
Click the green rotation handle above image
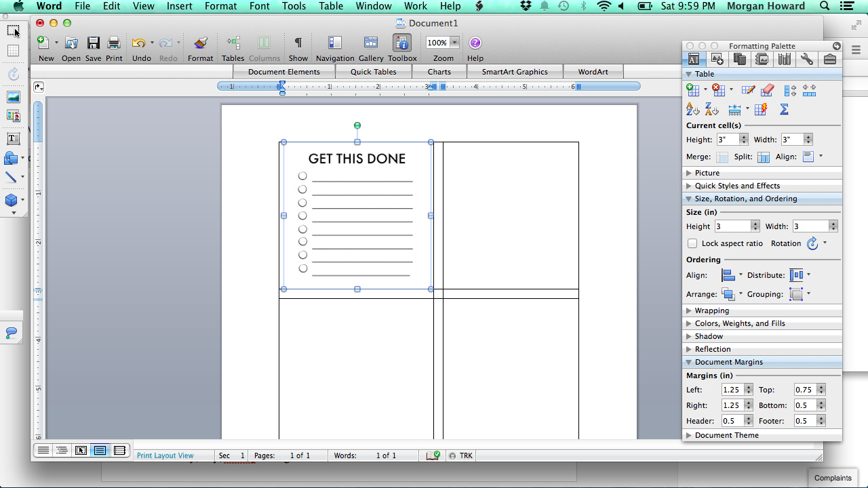click(x=357, y=125)
